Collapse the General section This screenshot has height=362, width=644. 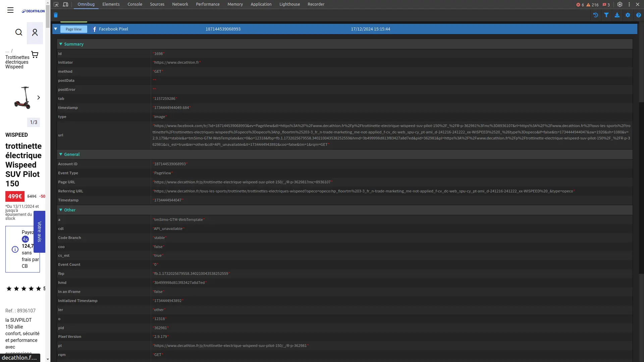pos(61,155)
